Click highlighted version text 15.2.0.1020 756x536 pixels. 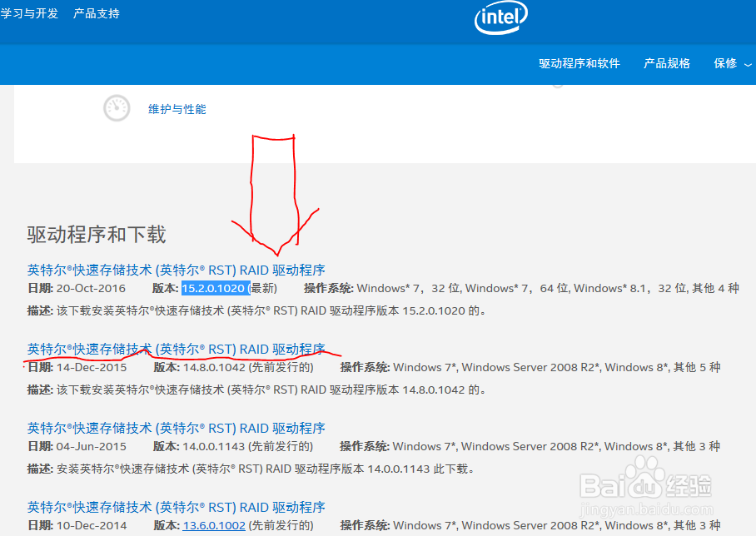coord(213,288)
